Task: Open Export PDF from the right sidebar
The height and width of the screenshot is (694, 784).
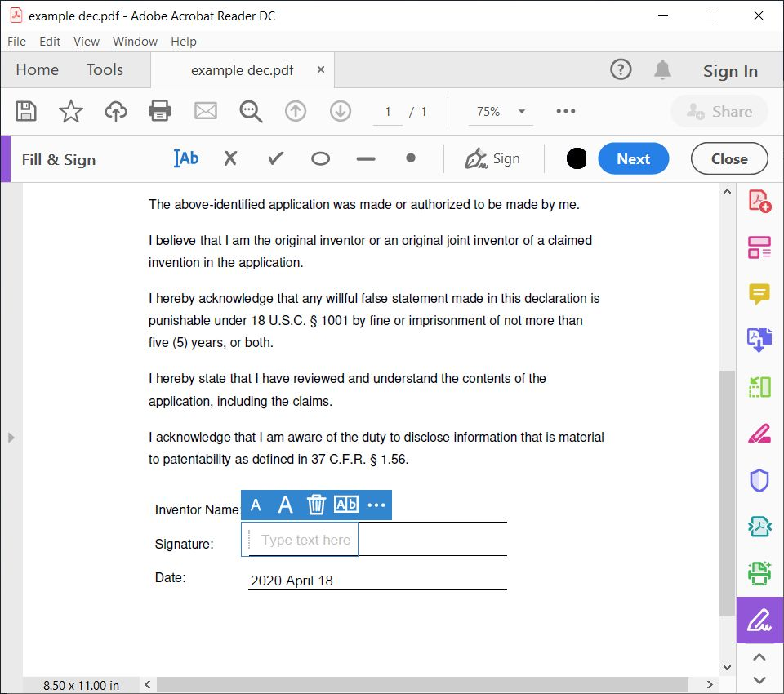Action: pos(759,339)
